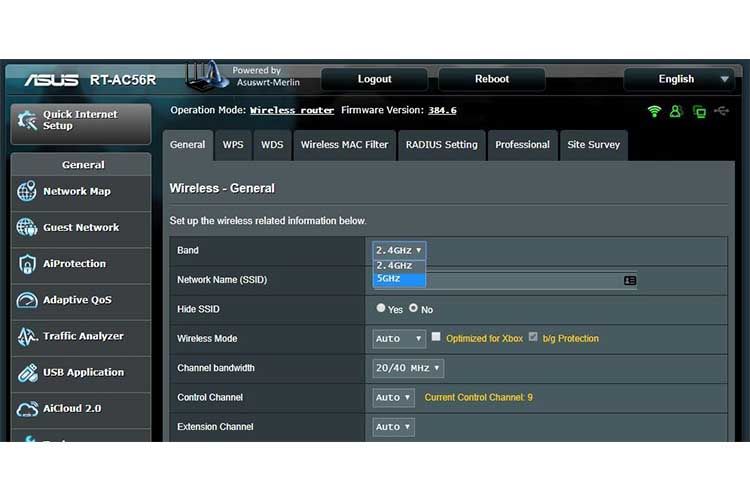750x500 pixels.
Task: Click the green network copy status icon
Action: 699,112
